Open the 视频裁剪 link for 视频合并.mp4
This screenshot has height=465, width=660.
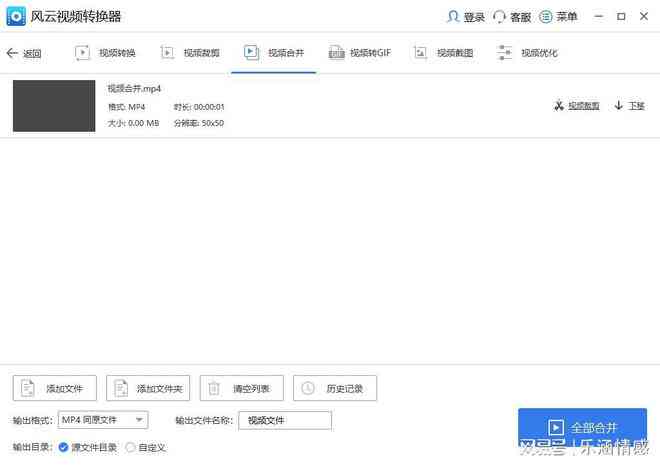tap(584, 106)
